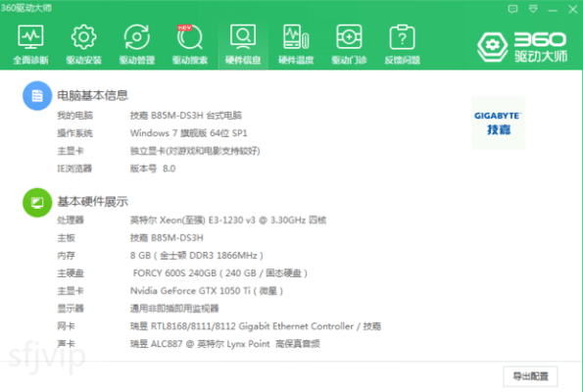Click 导出配置 export button
Image resolution: width=583 pixels, height=392 pixels.
[530, 376]
